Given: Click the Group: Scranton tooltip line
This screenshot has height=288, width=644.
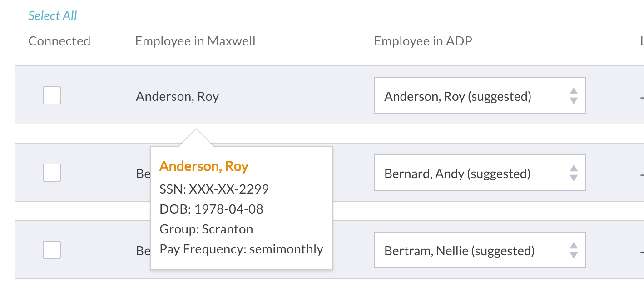Looking at the screenshot, I should (206, 229).
